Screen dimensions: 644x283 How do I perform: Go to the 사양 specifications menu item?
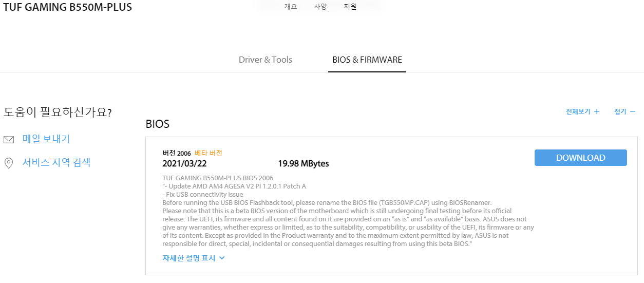click(320, 7)
